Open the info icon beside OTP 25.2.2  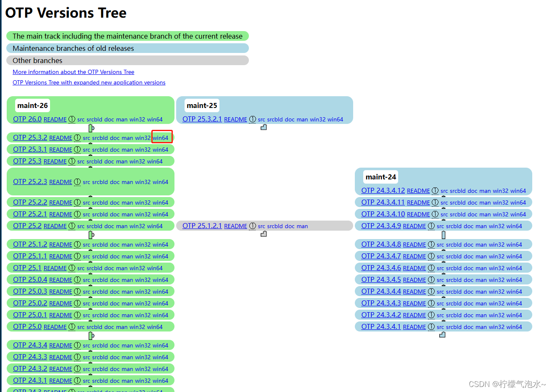77,203
